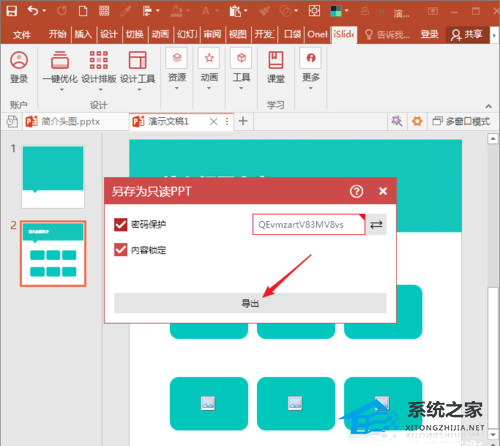Open 一键优化 tool
The image size is (500, 446).
tap(60, 68)
